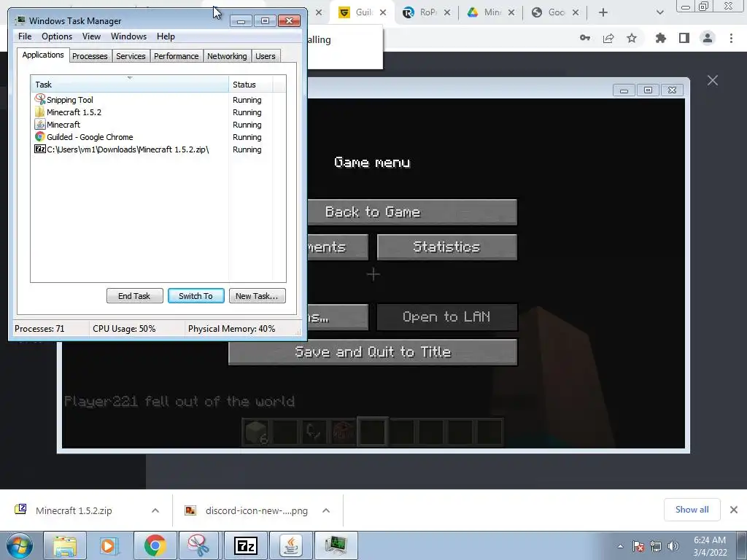Open the Windows Start menu
The width and height of the screenshot is (747, 560).
click(x=19, y=545)
